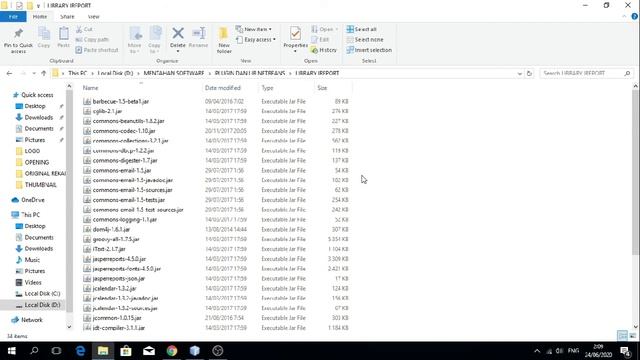Sort by Date modified column header
This screenshot has height=360, width=640.
[222, 88]
